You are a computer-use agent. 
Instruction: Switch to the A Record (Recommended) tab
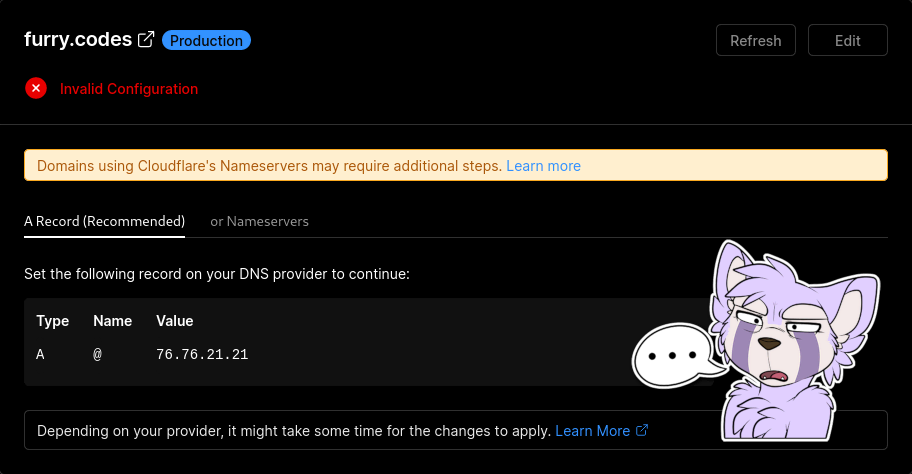(x=104, y=221)
